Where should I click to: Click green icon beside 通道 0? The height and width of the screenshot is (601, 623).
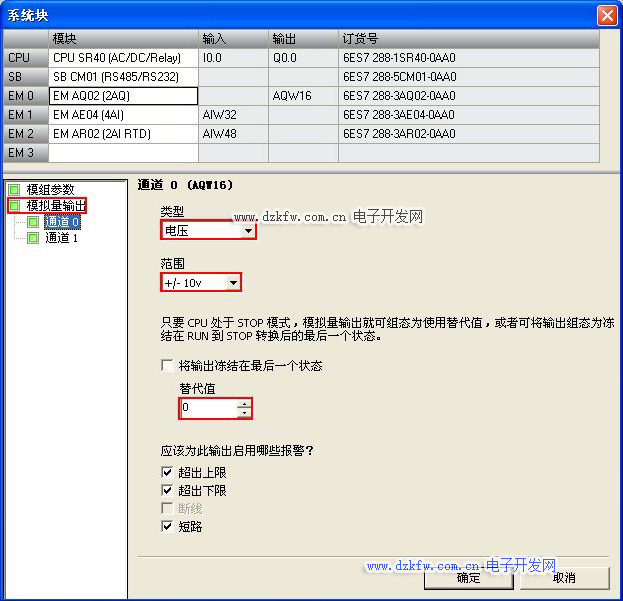33,222
